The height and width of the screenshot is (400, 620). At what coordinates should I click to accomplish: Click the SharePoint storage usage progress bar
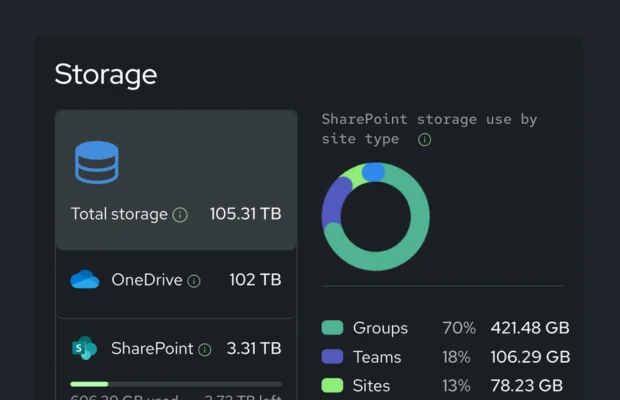(x=176, y=384)
